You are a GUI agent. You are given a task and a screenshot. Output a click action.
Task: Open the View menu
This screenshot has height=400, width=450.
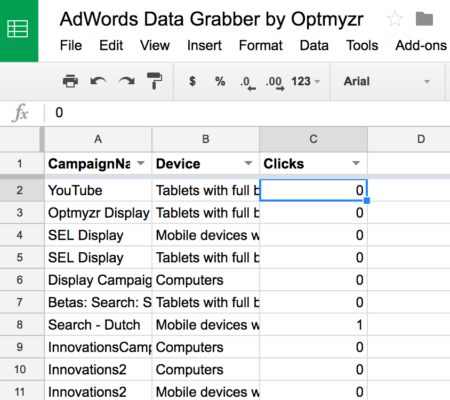tap(155, 45)
